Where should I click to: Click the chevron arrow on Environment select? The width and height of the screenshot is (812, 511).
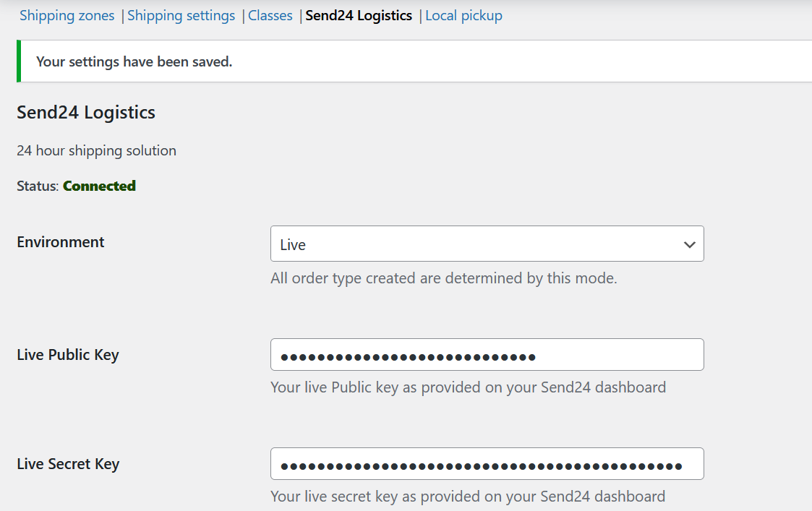689,244
